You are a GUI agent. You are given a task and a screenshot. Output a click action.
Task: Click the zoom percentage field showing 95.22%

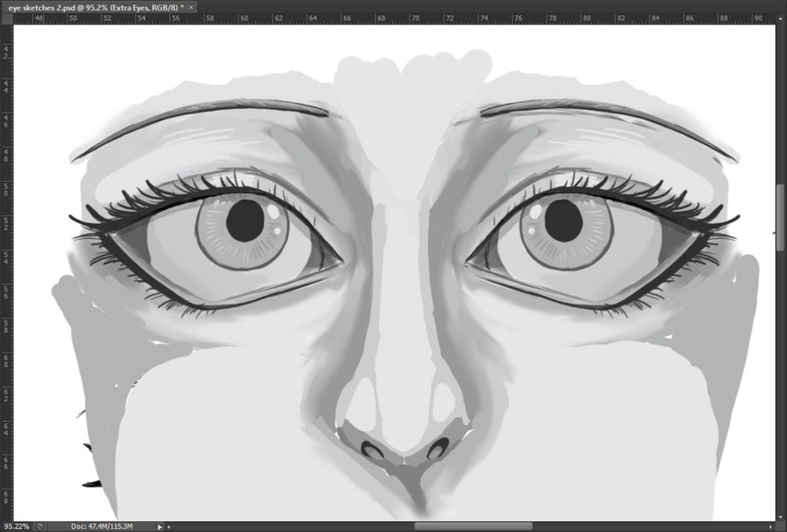coord(17,526)
